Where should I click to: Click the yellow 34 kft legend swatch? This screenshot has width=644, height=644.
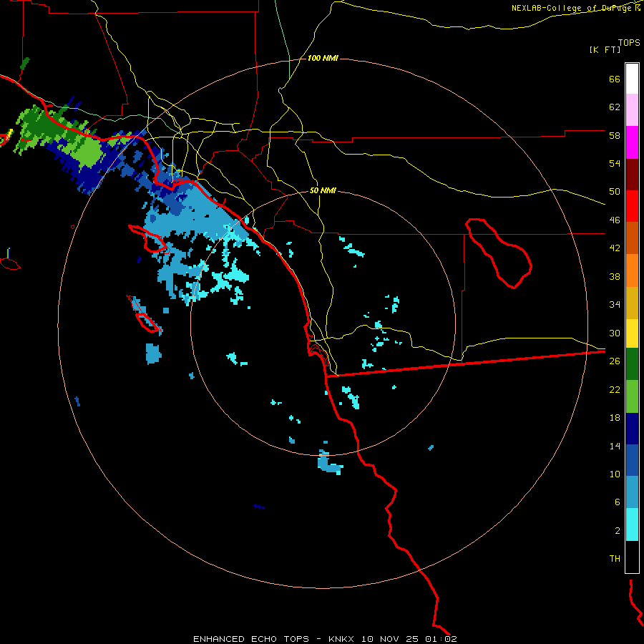632,333
